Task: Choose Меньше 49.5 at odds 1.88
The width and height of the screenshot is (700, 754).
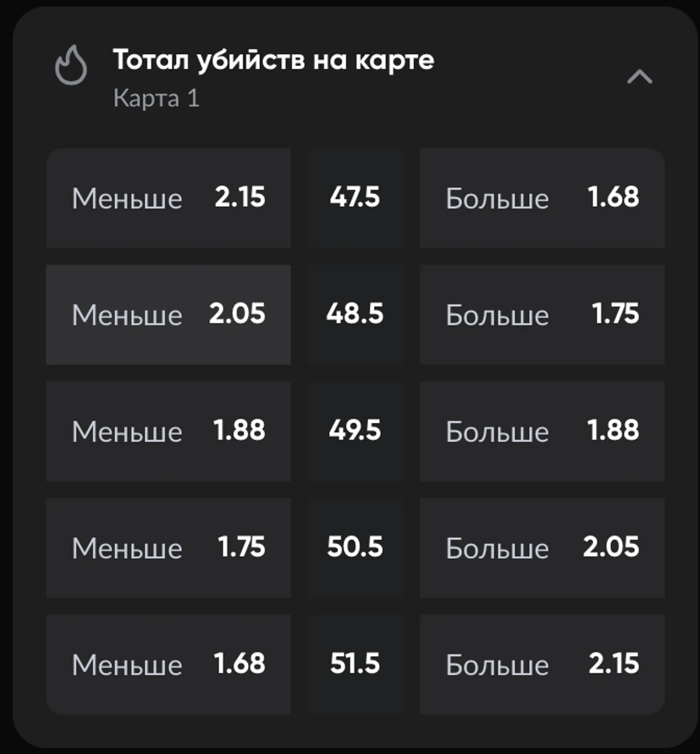Action: tap(168, 431)
